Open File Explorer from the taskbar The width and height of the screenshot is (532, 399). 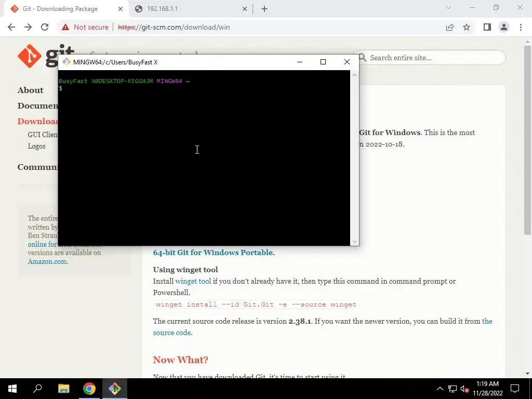[63, 389]
